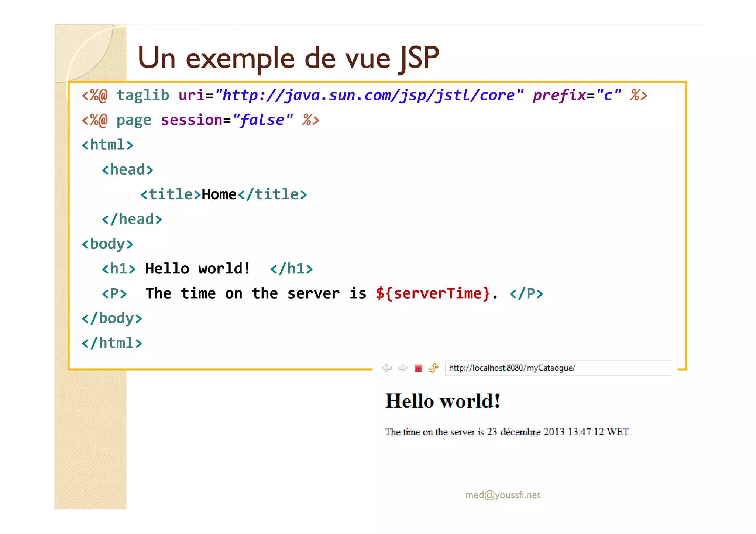Image resolution: width=756 pixels, height=534 pixels.
Task: Click the page session="false" directive line
Action: coord(200,120)
